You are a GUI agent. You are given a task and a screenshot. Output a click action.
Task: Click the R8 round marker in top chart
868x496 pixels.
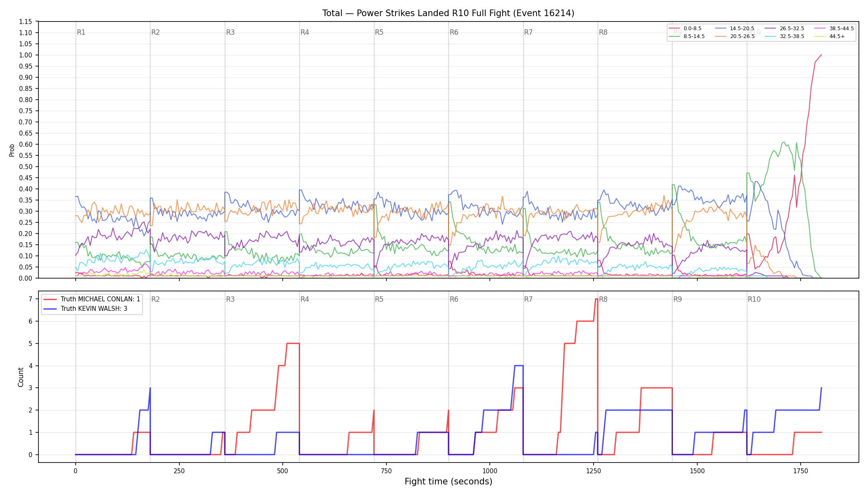[x=603, y=32]
